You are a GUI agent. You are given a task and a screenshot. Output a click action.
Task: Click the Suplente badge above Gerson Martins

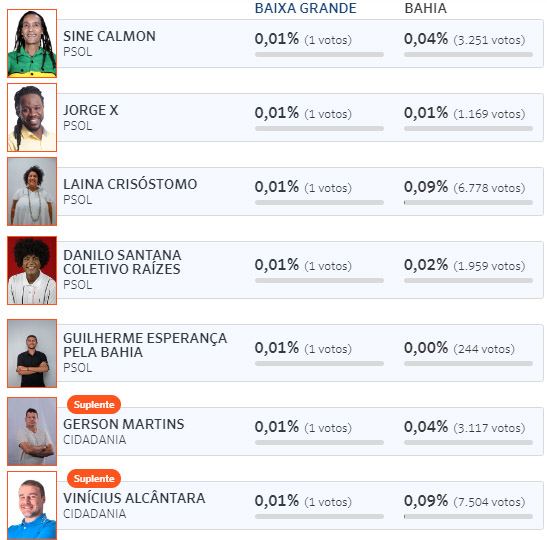94,405
